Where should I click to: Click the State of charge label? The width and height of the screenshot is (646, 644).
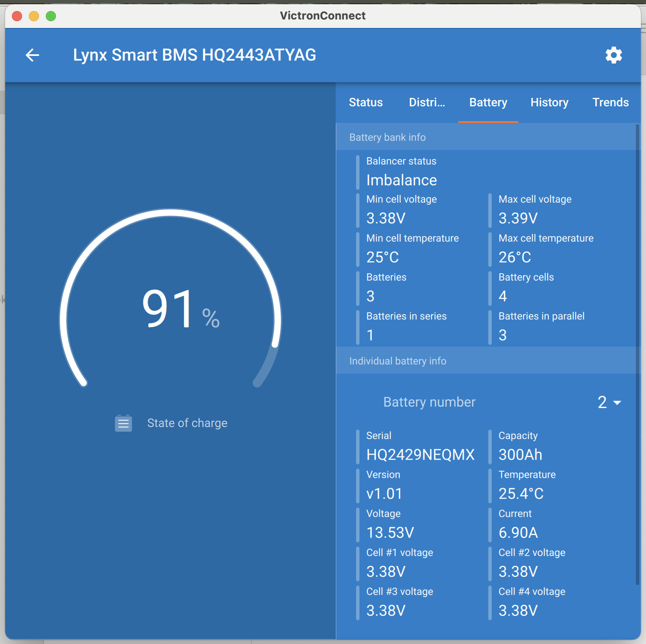pyautogui.click(x=187, y=423)
